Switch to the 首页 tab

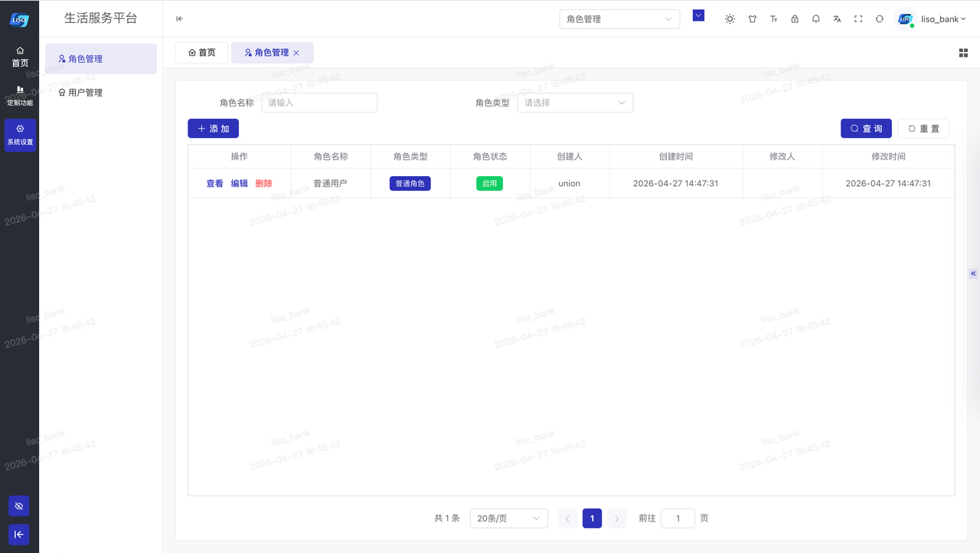(x=202, y=53)
